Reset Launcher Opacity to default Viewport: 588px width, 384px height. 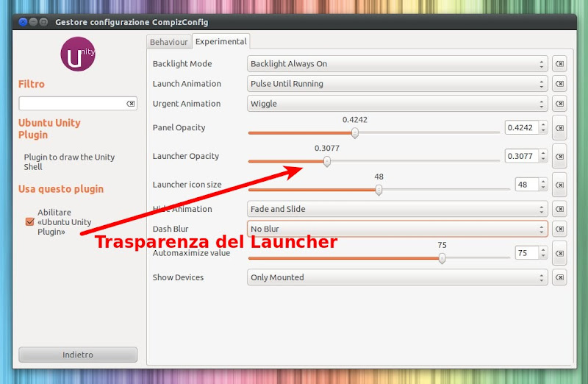point(559,157)
